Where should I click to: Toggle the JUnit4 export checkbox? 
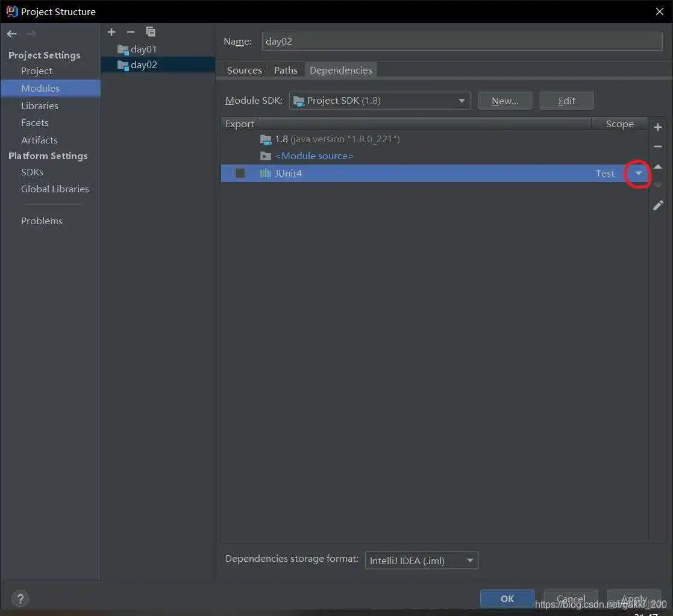pyautogui.click(x=240, y=174)
